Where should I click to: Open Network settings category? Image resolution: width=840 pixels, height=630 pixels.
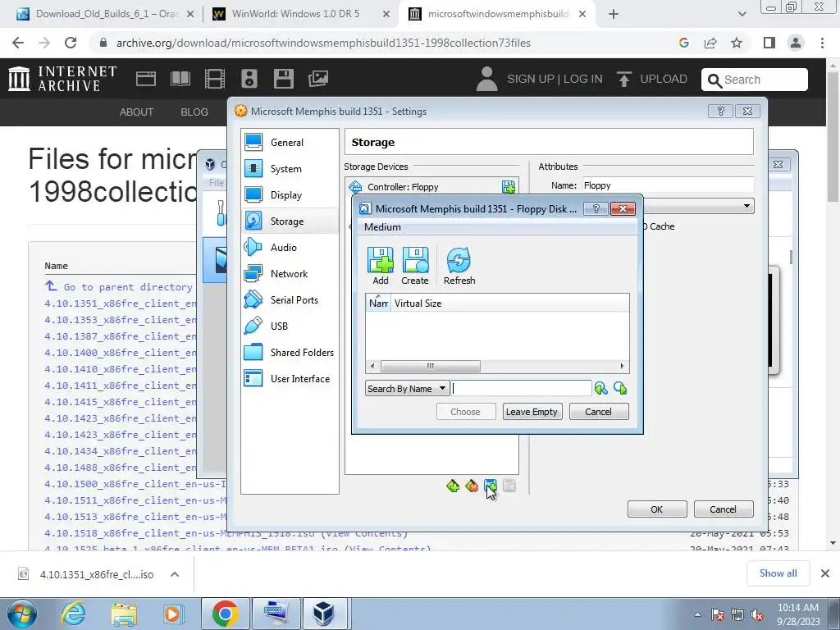290,274
